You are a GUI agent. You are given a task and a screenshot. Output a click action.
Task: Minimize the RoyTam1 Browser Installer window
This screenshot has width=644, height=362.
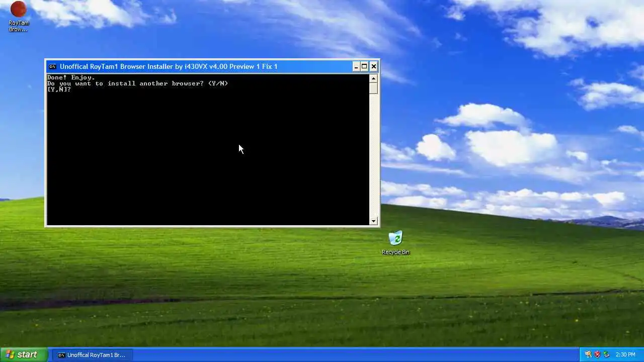coord(356,66)
